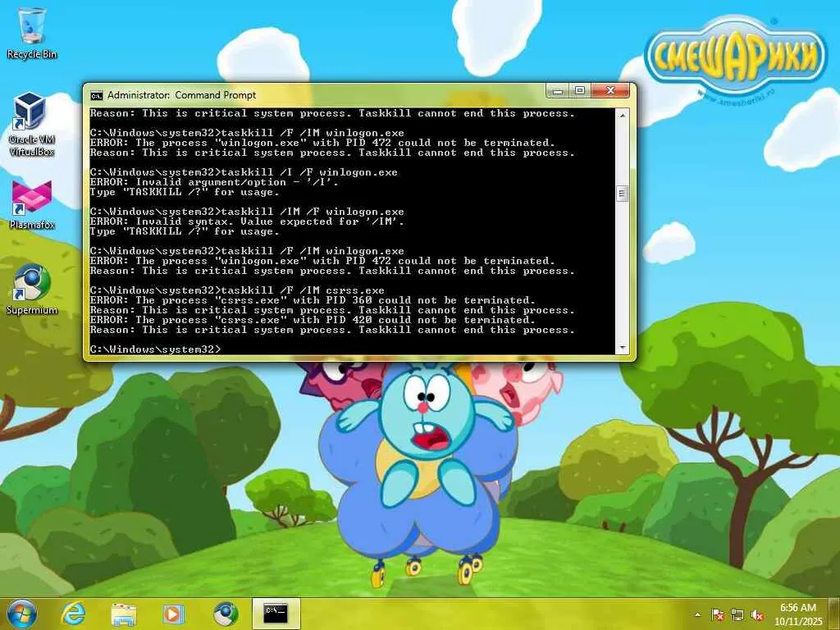Click the 'Administrator: Command Prompt' title text
840x630 pixels.
(181, 95)
